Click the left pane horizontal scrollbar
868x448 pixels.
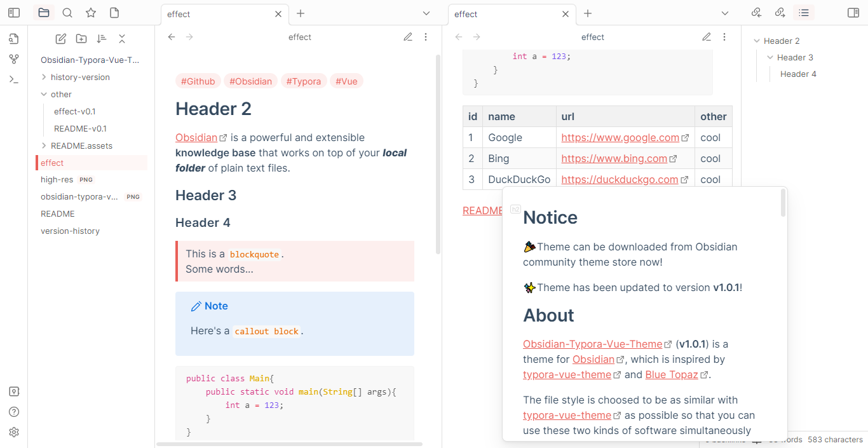click(x=290, y=444)
